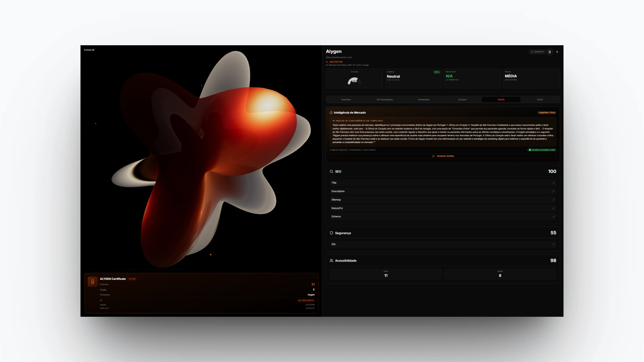
Task: Click the Sitemap row checkmark
Action: click(553, 200)
